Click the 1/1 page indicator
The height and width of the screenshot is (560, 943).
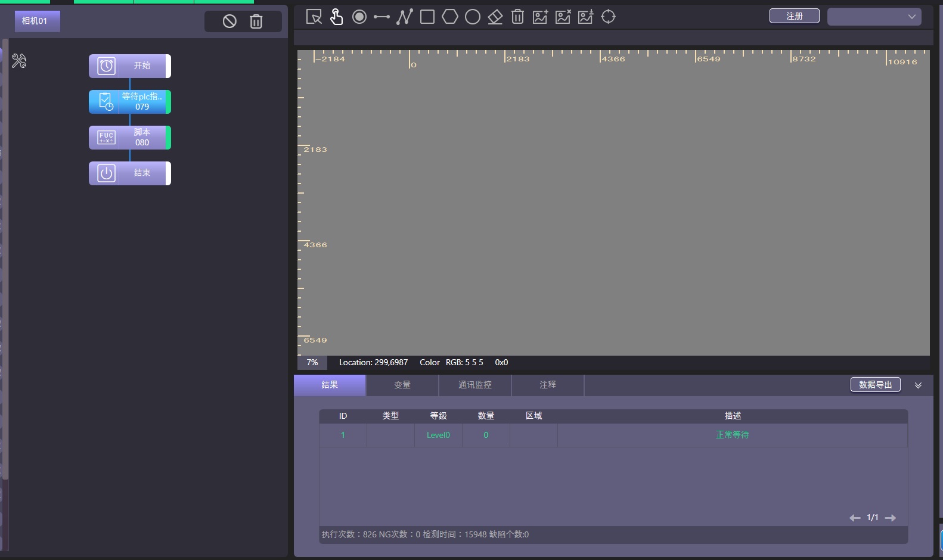point(873,518)
